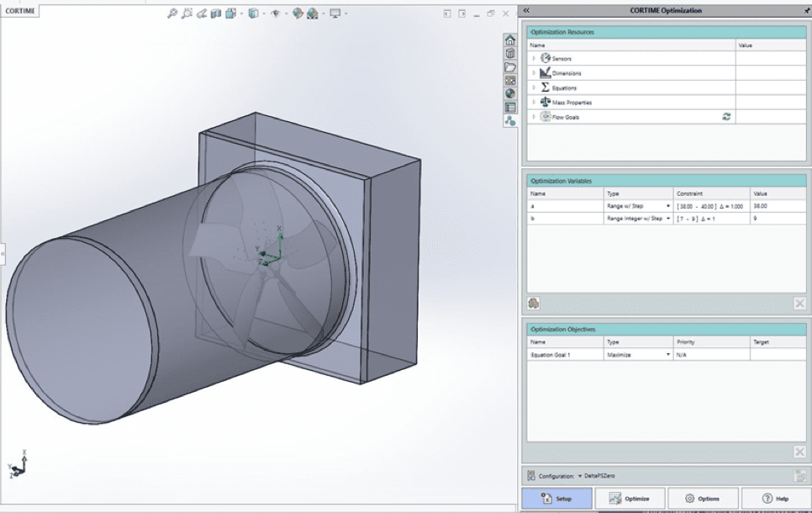
Task: Click the N/A priority cell
Action: (711, 355)
